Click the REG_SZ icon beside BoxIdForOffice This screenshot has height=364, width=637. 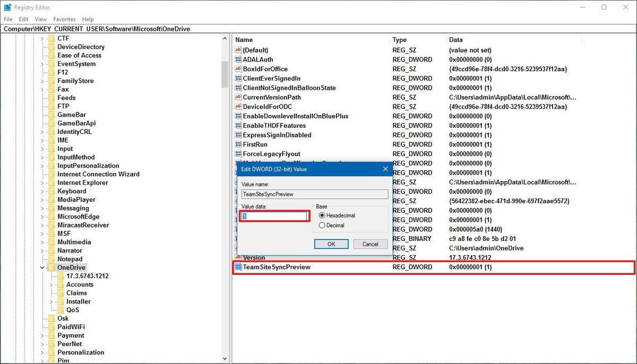coord(238,68)
